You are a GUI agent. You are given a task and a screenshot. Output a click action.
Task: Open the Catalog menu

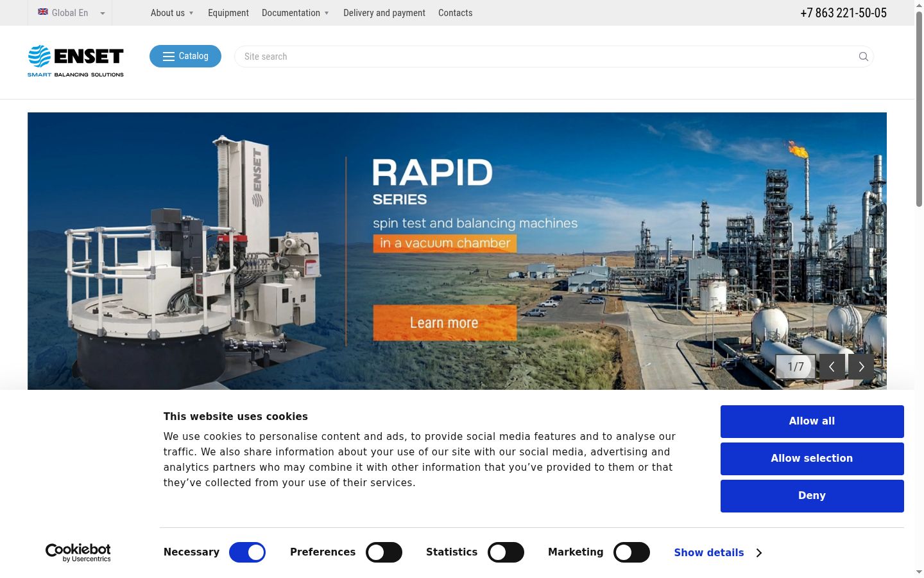[x=185, y=56]
